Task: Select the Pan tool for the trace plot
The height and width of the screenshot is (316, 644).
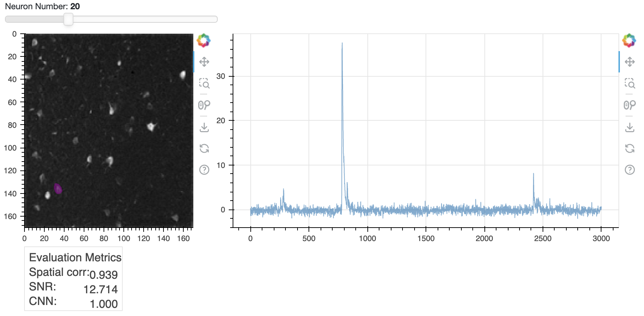Action: coord(630,62)
